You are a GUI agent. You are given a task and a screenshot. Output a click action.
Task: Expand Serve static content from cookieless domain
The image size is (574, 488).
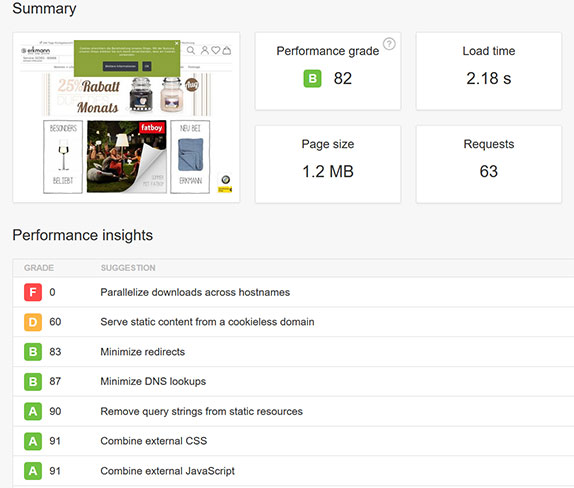click(x=293, y=322)
